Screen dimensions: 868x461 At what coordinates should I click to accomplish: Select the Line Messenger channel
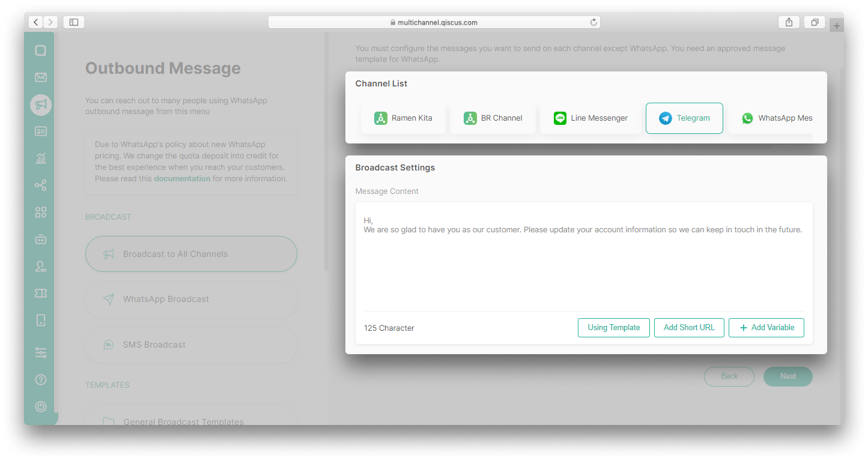coord(590,118)
